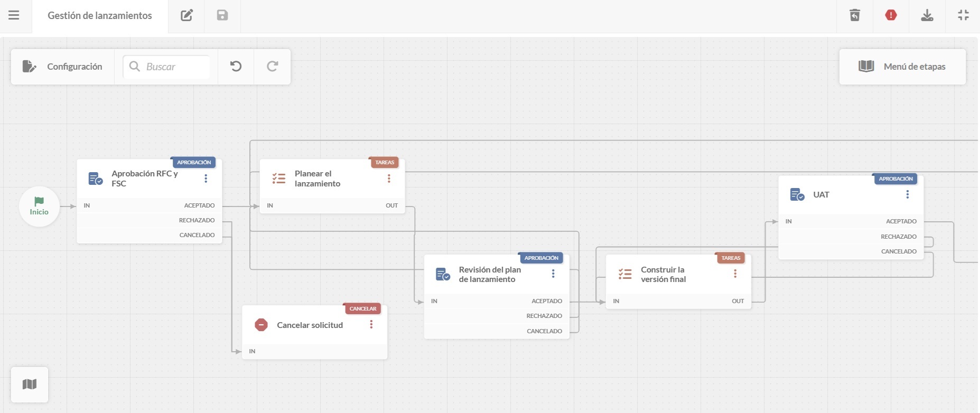Image resolution: width=980 pixels, height=413 pixels.
Task: Select the Aprobación RFC y FSC title
Action: [145, 179]
